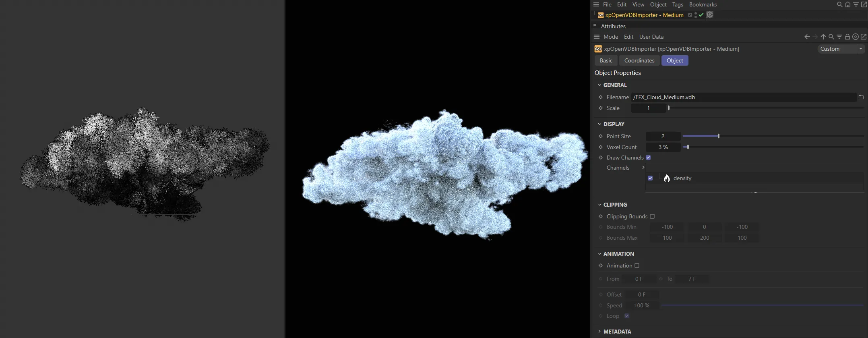
Task: Go forward with the Attributes right arrow
Action: tap(815, 37)
